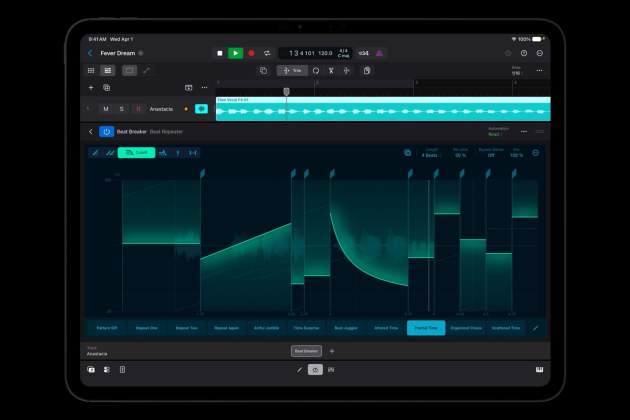
Task: Tap the Beat Breaker tool right of green mode
Action: click(163, 153)
